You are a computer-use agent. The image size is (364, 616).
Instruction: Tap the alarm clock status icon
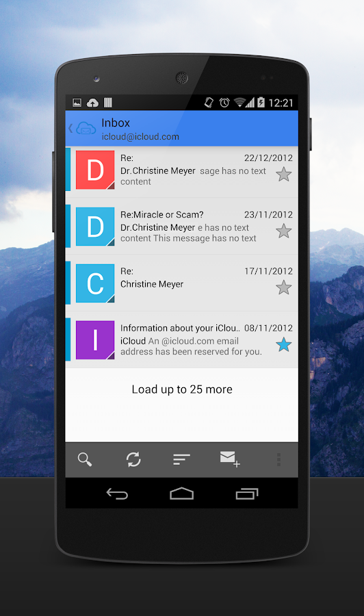click(224, 103)
